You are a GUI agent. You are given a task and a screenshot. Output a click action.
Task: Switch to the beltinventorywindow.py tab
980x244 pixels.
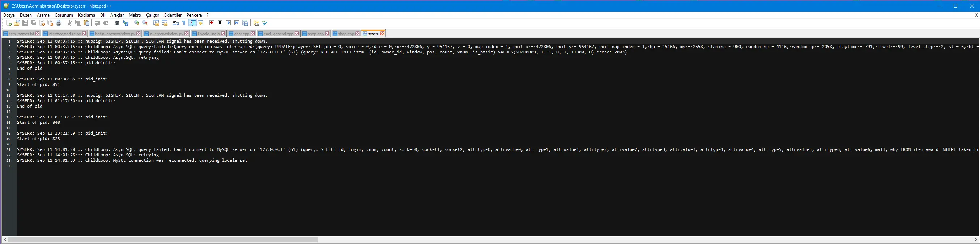click(115, 34)
